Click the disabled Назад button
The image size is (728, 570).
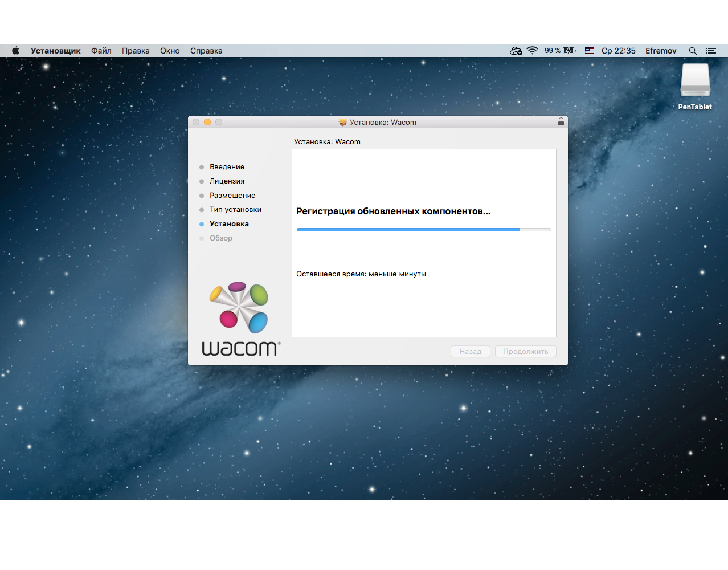(471, 352)
